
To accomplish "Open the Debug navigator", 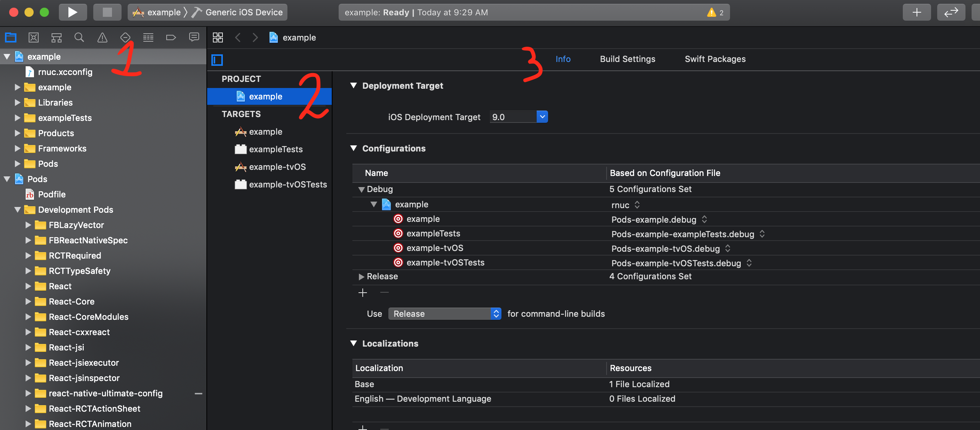I will point(148,37).
